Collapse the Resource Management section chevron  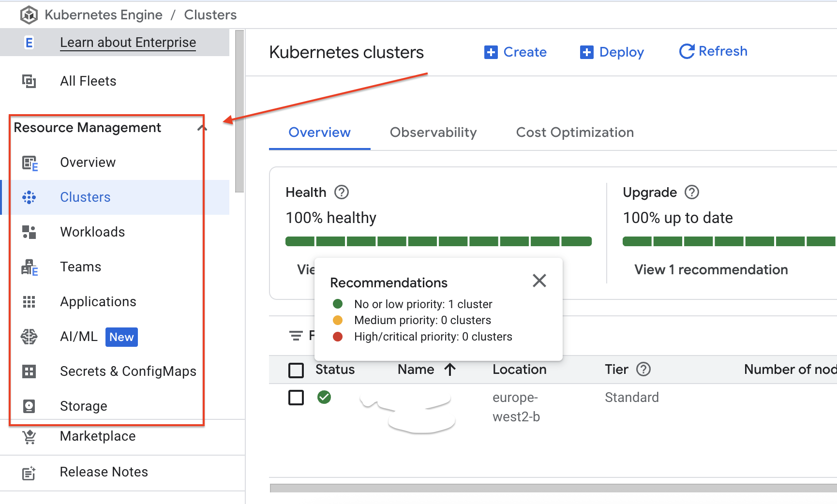[202, 128]
